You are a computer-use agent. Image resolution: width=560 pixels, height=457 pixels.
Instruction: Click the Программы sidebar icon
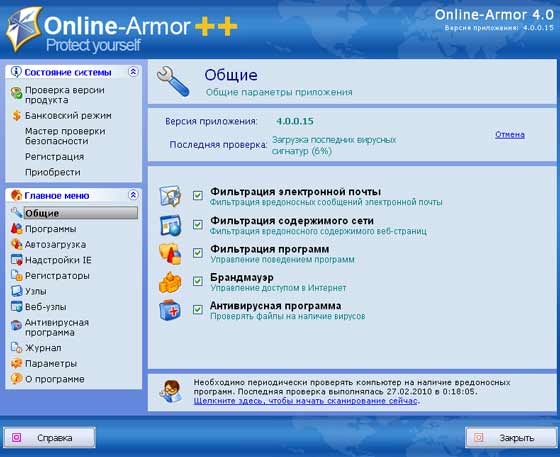tap(16, 228)
